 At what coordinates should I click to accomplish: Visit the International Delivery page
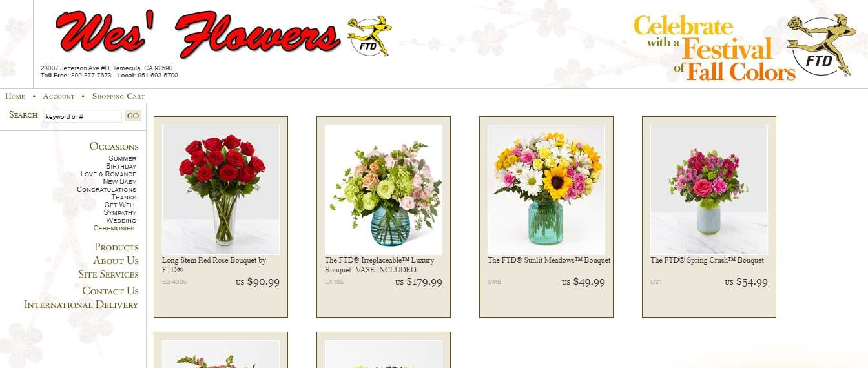[81, 305]
